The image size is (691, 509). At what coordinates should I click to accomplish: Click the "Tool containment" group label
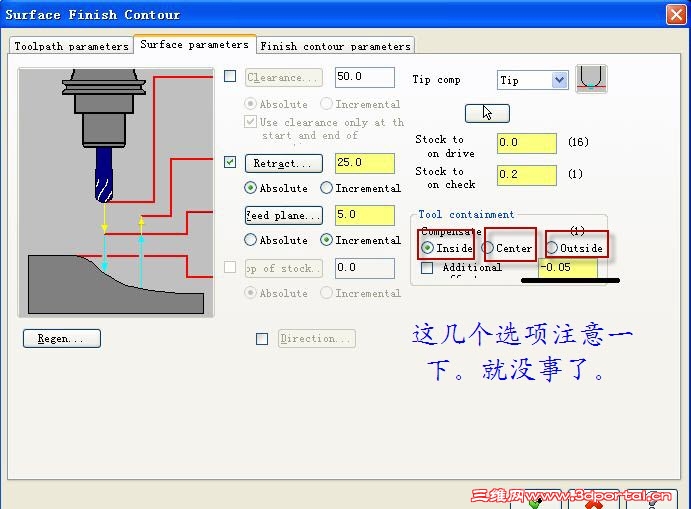(466, 215)
